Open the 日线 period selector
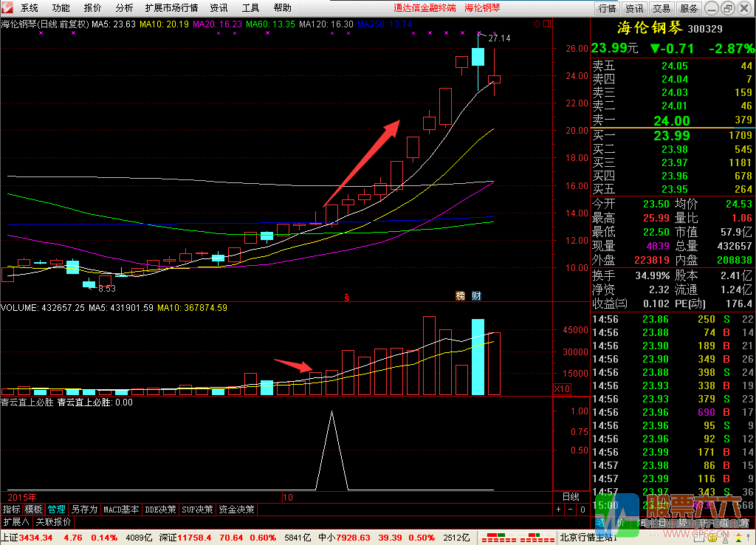 click(571, 497)
